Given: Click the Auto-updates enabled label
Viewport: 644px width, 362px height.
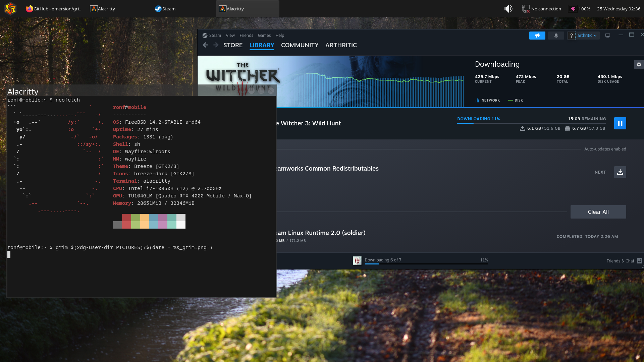Looking at the screenshot, I should [x=605, y=149].
